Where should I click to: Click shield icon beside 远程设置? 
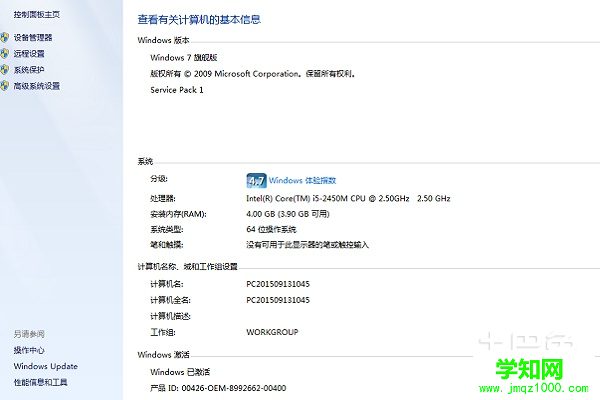4,53
